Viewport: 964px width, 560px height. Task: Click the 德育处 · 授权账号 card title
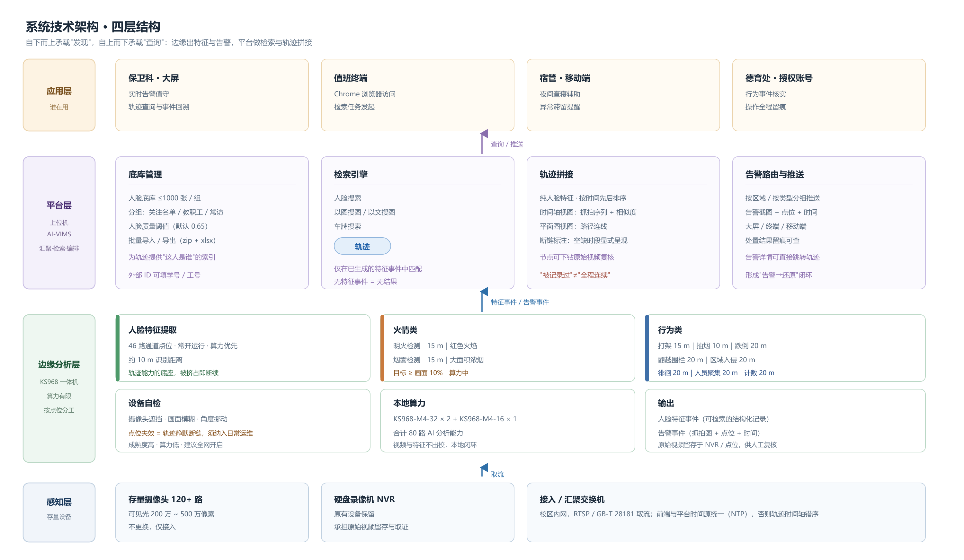779,78
